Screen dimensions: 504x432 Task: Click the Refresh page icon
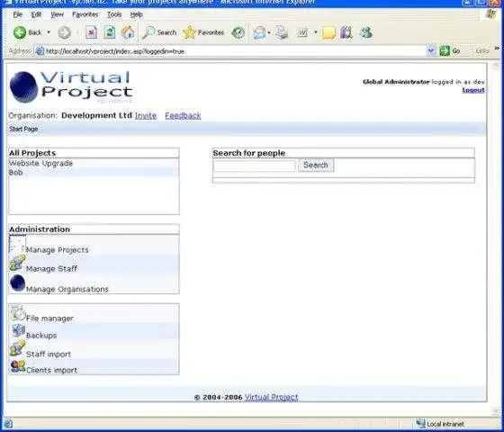109,32
